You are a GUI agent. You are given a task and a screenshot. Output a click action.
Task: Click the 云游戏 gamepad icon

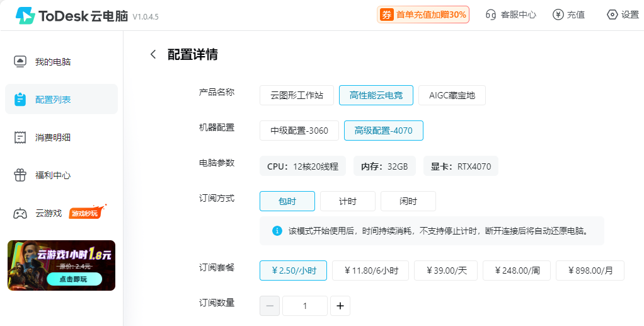[x=20, y=213]
